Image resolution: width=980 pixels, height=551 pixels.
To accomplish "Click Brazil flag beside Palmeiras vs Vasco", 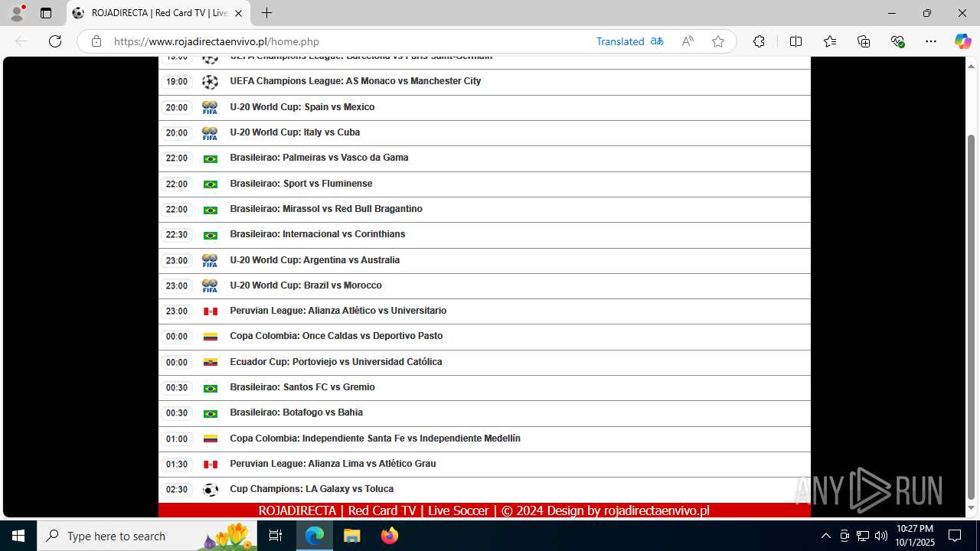I will [x=210, y=158].
